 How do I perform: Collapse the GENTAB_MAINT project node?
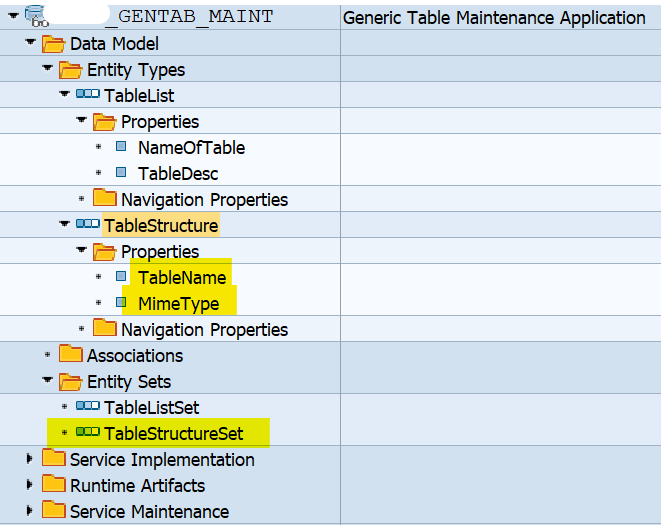tap(13, 16)
